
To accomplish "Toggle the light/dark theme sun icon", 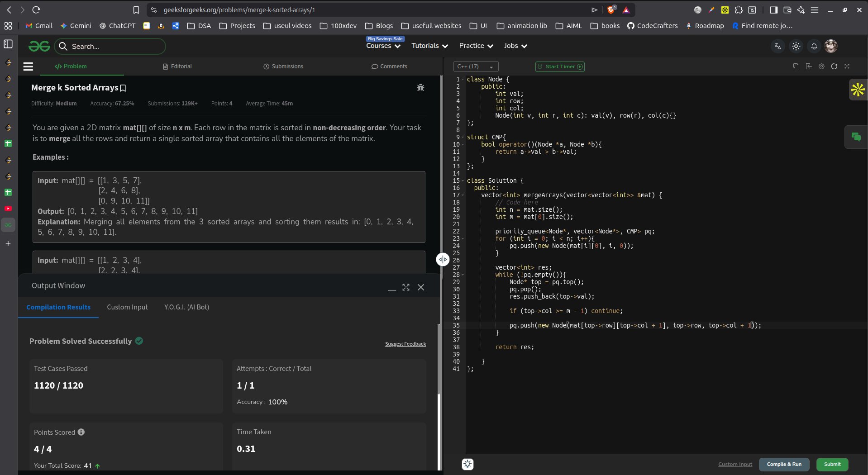I will (796, 46).
